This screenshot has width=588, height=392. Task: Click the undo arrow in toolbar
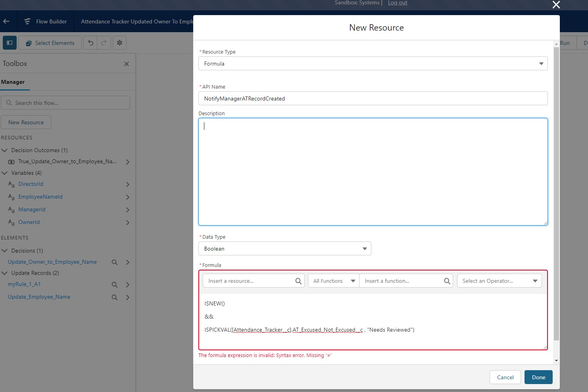pos(91,43)
